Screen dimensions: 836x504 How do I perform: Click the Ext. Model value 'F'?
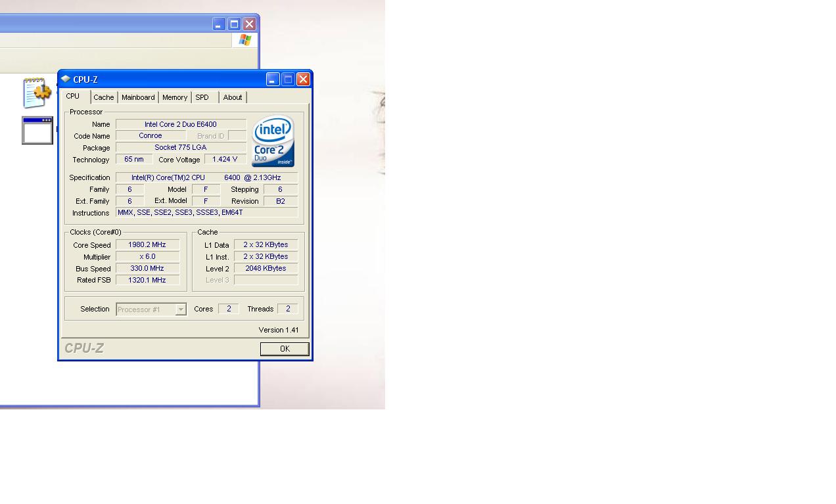tap(206, 201)
